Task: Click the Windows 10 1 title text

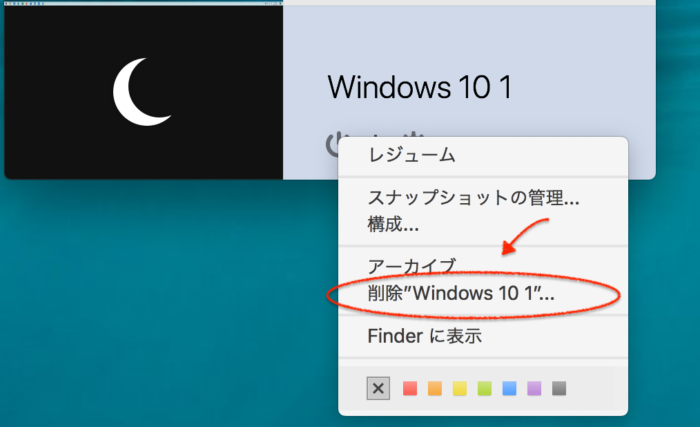Action: click(x=420, y=87)
